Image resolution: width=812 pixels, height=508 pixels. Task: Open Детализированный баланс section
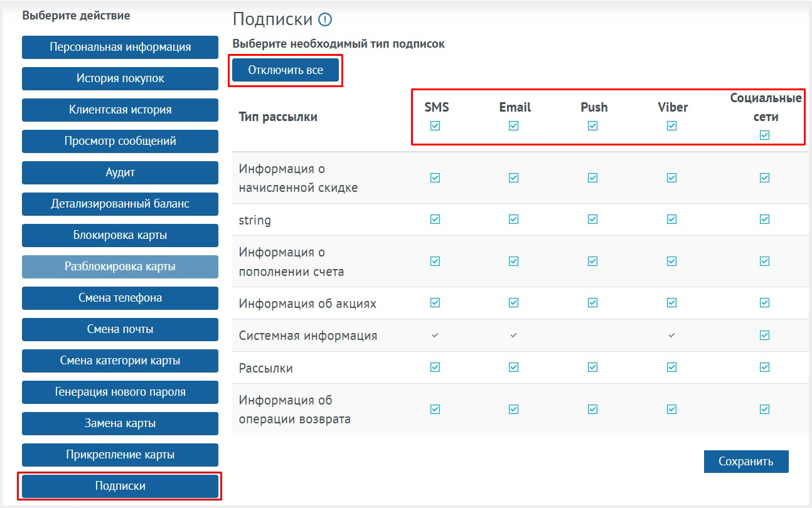coord(120,204)
